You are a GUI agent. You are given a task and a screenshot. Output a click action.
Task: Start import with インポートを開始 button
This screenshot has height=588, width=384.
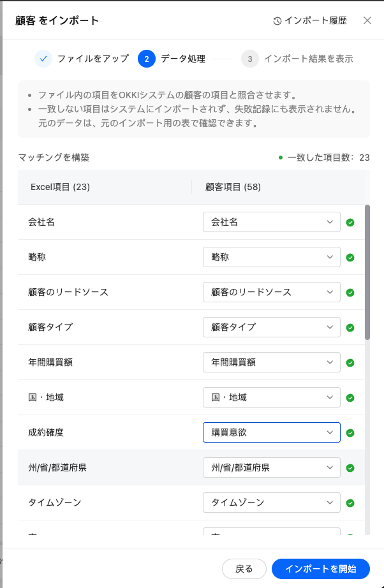coord(320,569)
